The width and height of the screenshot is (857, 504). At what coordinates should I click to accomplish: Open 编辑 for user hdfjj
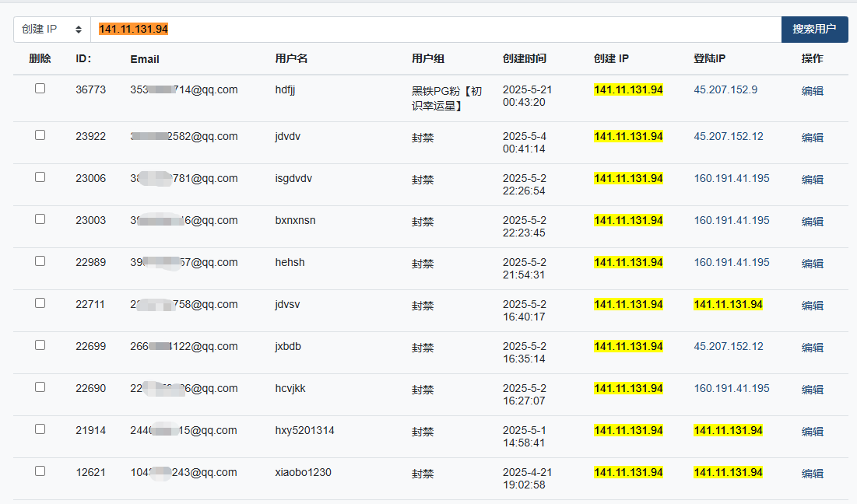click(x=812, y=91)
